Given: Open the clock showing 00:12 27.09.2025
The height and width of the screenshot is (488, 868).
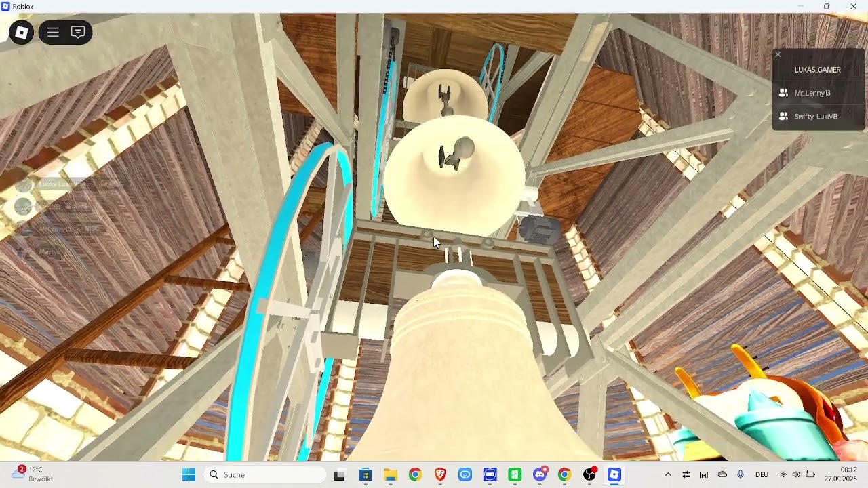Looking at the screenshot, I should click(x=841, y=474).
